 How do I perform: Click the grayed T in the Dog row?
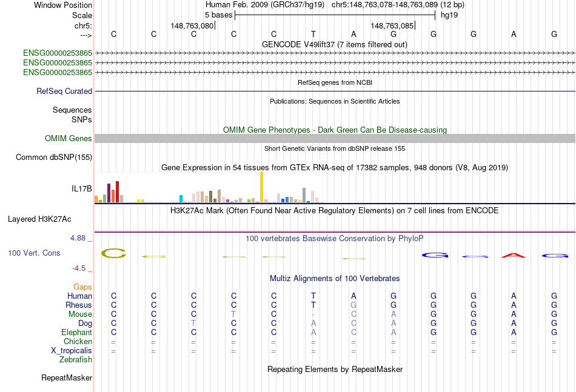click(193, 324)
